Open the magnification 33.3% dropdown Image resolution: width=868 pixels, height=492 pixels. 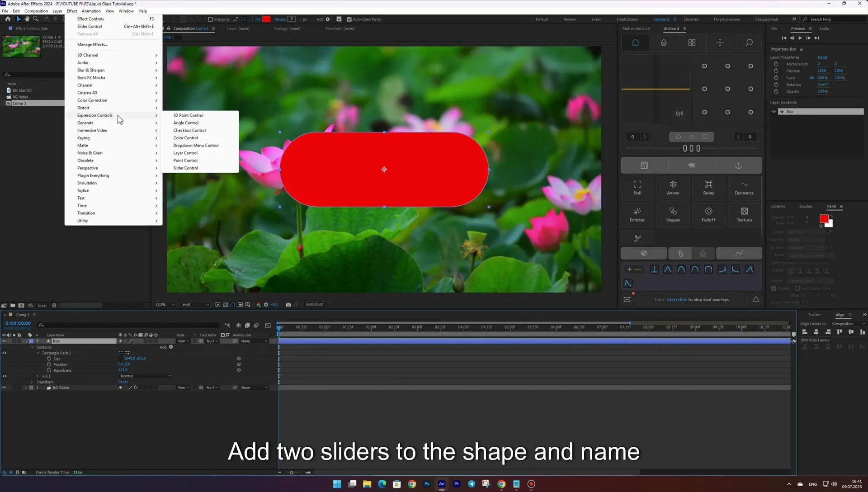(165, 305)
